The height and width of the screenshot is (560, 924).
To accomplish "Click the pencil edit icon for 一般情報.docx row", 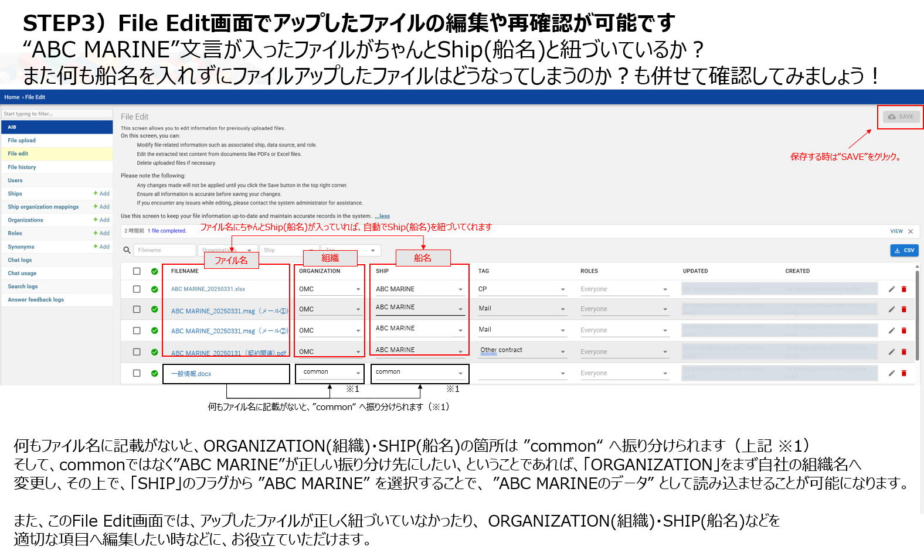I will tap(891, 373).
